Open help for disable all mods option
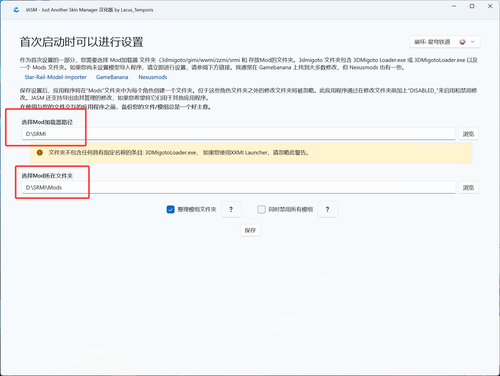This screenshot has width=500, height=376. tap(327, 209)
